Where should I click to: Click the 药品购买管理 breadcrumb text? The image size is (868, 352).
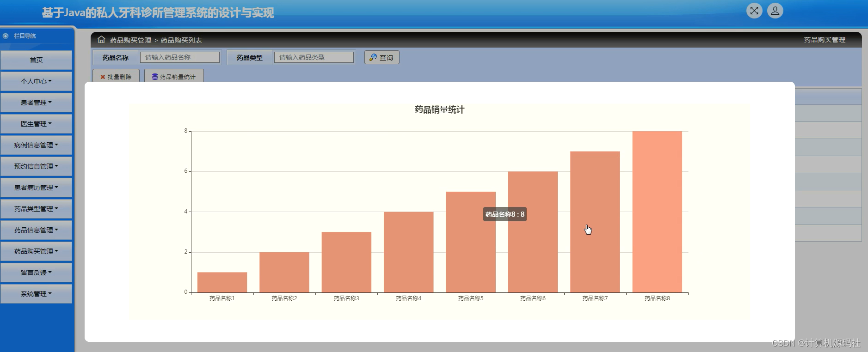(131, 40)
